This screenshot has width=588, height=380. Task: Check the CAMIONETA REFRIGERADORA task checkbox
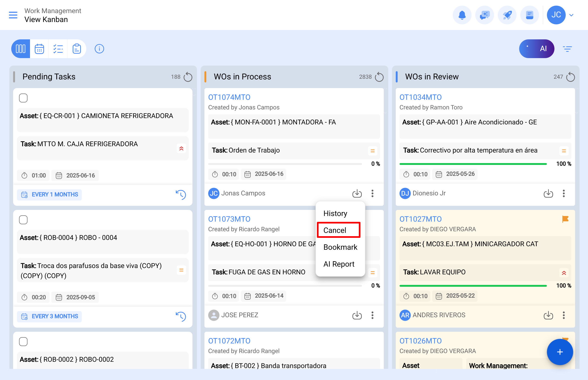(23, 98)
